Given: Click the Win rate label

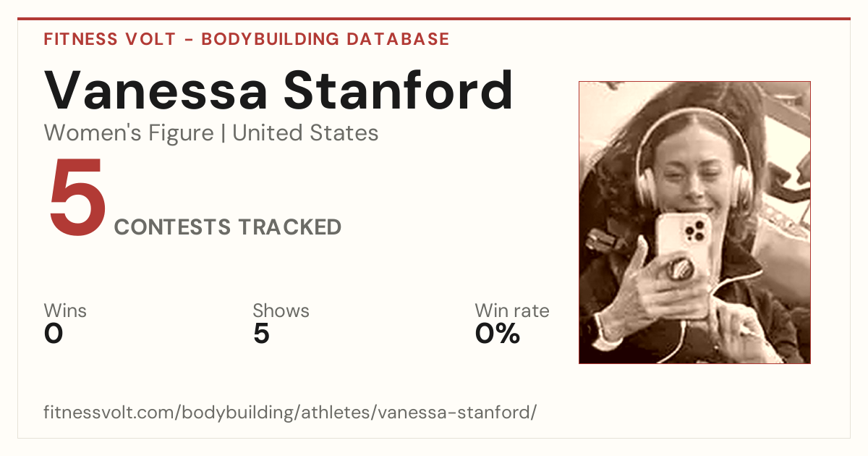Looking at the screenshot, I should click(512, 311).
